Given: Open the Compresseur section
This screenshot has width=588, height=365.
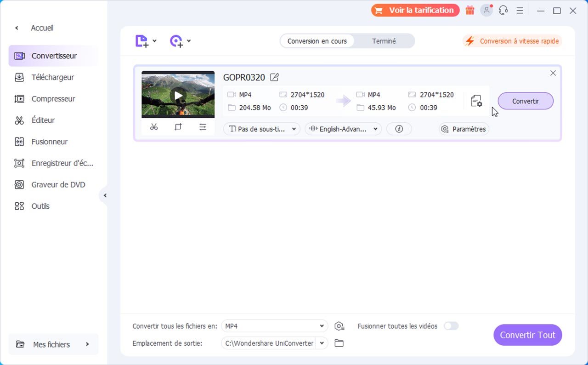Looking at the screenshot, I should (53, 99).
